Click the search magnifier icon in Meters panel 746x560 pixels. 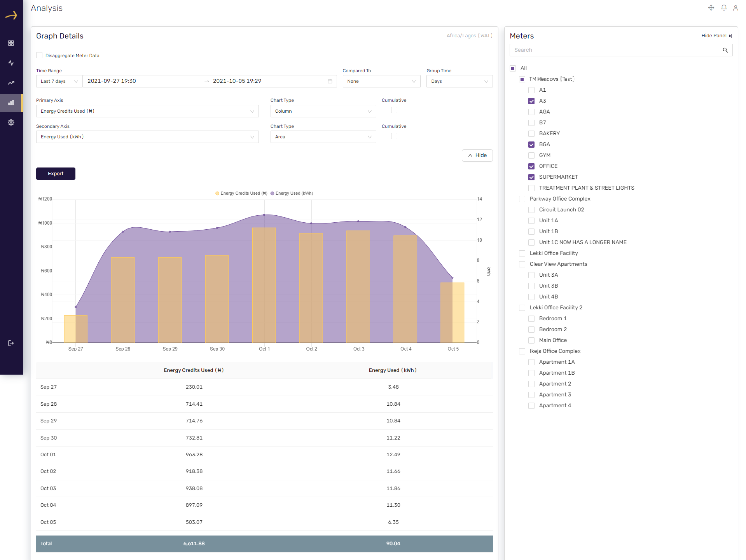725,50
